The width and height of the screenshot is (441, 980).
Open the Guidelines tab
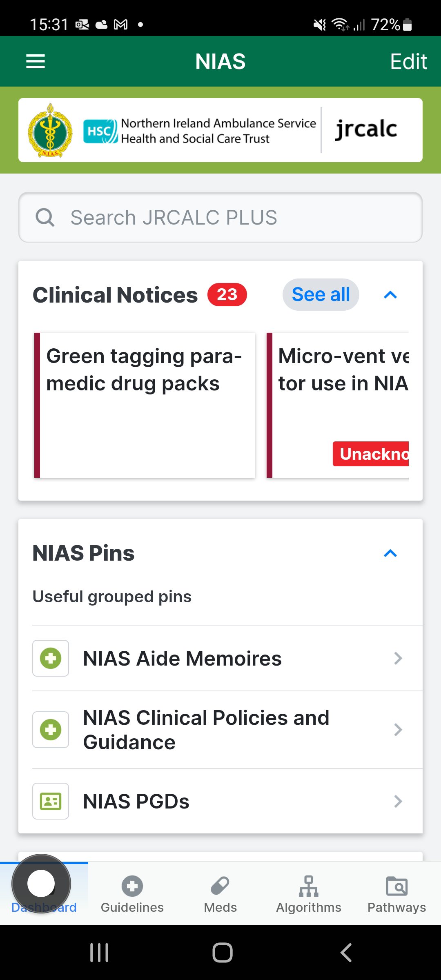[132, 893]
